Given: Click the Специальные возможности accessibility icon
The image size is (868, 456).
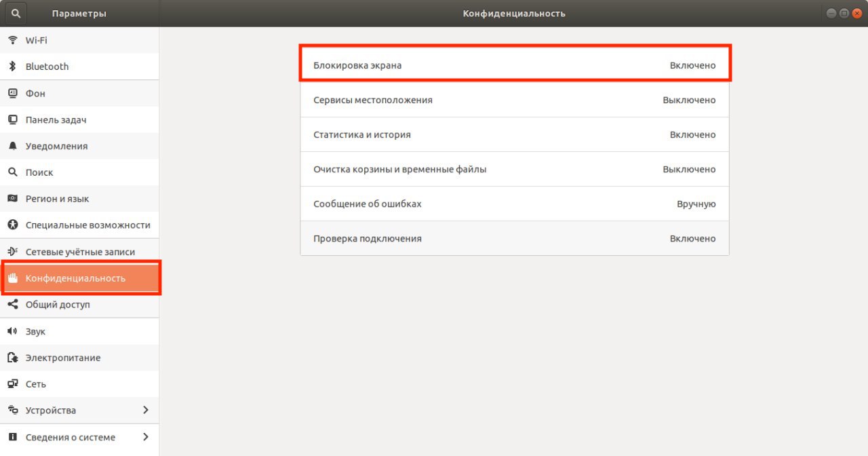Looking at the screenshot, I should pos(12,225).
